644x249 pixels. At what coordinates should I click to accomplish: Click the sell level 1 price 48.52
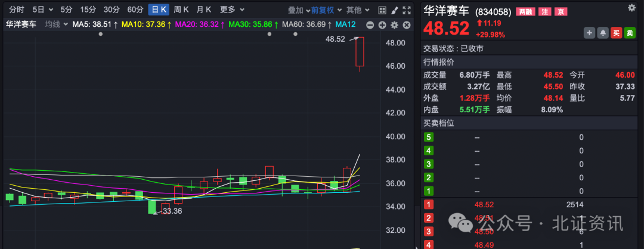coord(484,205)
